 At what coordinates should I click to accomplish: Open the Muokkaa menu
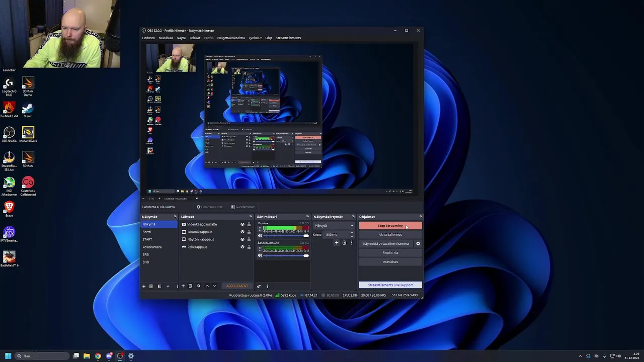point(166,38)
